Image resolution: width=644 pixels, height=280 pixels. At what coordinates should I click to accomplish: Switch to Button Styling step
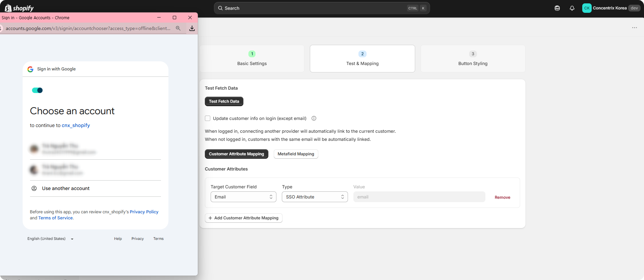(473, 59)
